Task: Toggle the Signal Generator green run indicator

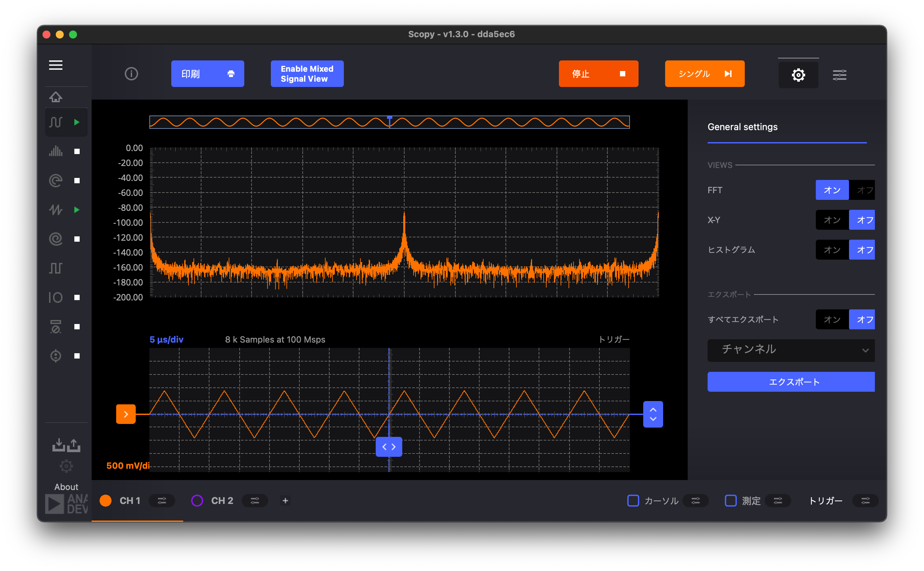Action: click(x=77, y=209)
